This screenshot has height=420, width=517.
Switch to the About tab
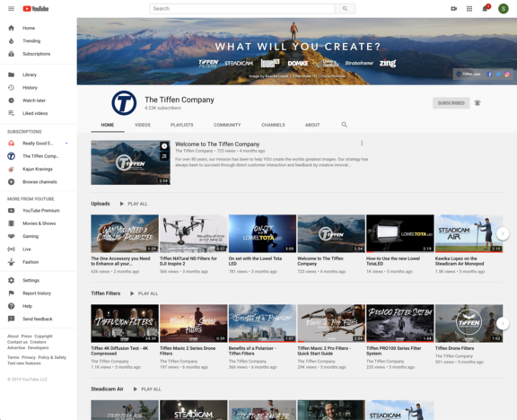coord(312,125)
